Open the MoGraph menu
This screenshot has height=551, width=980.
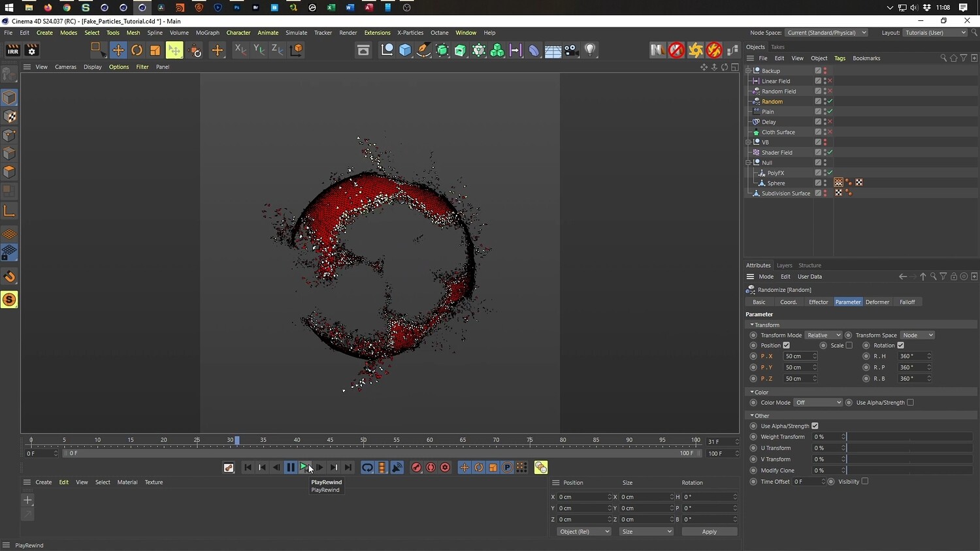(x=208, y=33)
